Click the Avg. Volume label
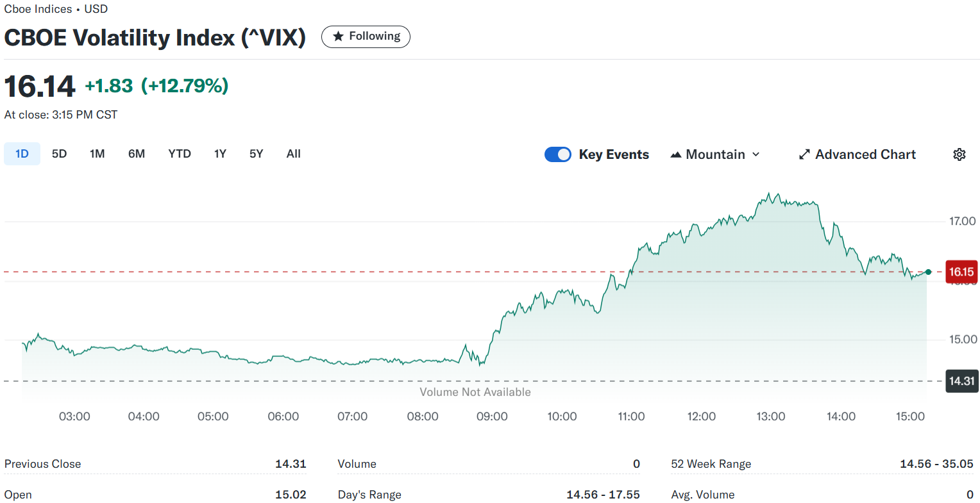Image resolution: width=980 pixels, height=503 pixels. pos(702,495)
